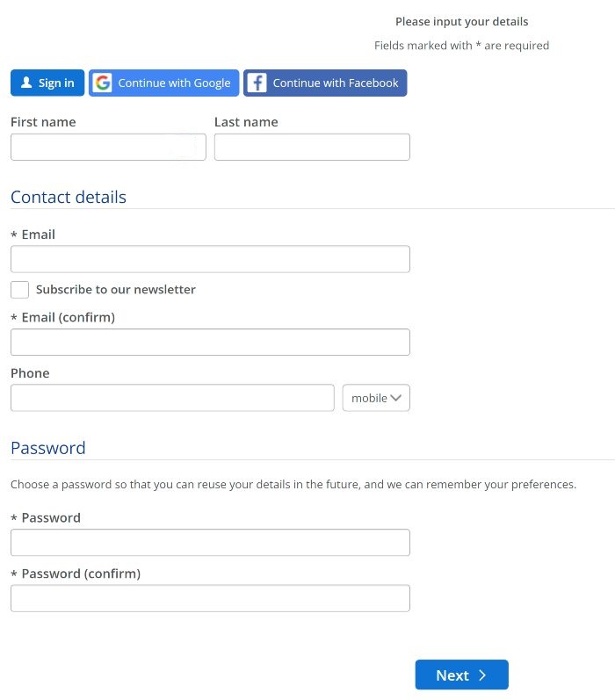Click the Password section heading
The image size is (615, 700).
48,448
